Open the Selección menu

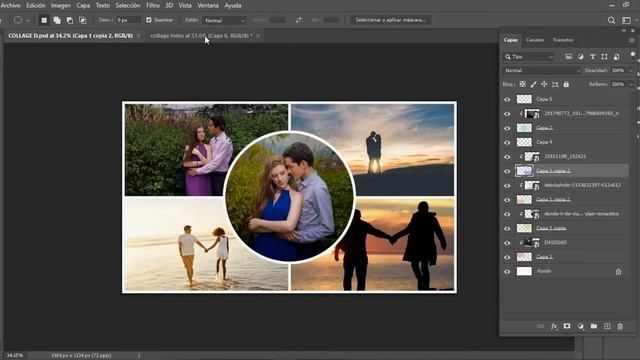pyautogui.click(x=128, y=5)
